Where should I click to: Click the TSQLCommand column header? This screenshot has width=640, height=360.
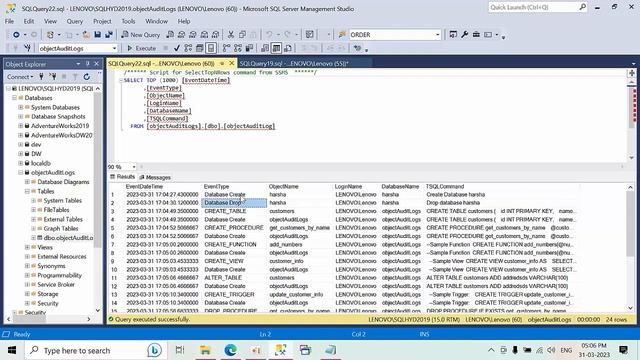point(445,187)
